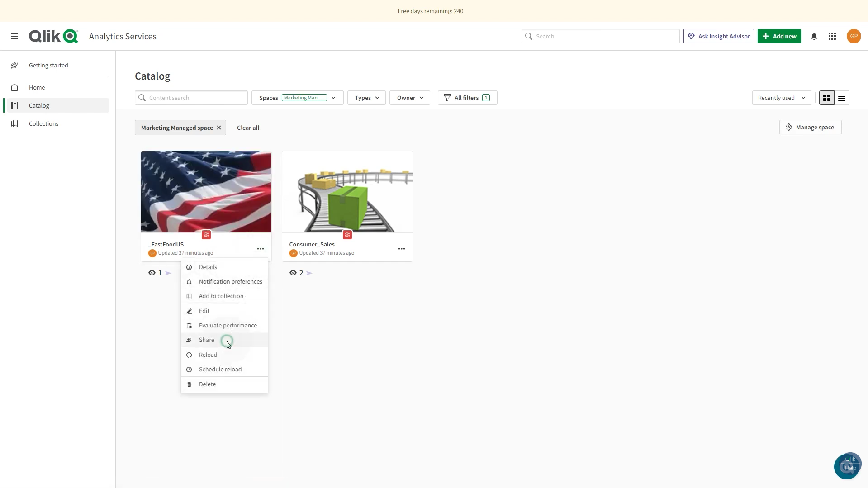Image resolution: width=868 pixels, height=488 pixels.
Task: Click the Home house icon
Action: [14, 87]
